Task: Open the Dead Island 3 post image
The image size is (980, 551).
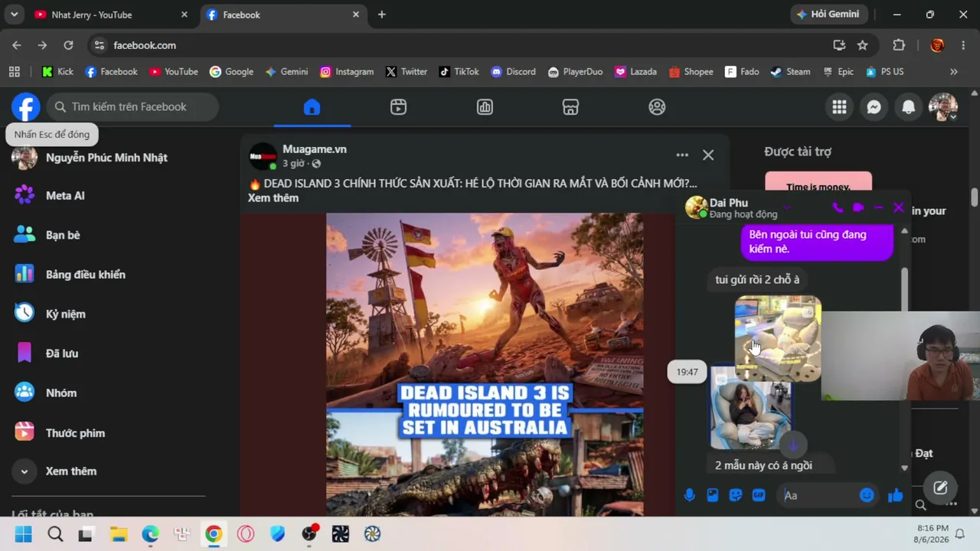Action: click(485, 364)
